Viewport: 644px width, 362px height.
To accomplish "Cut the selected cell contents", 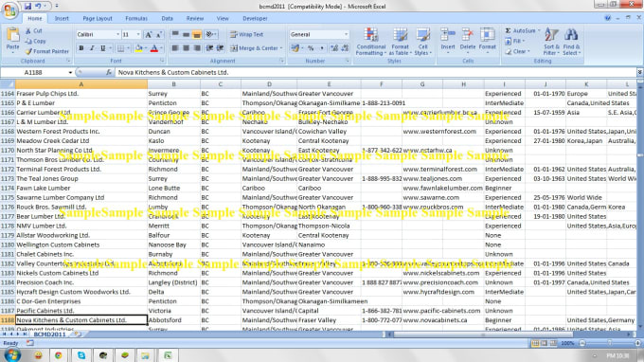I will tap(34, 31).
